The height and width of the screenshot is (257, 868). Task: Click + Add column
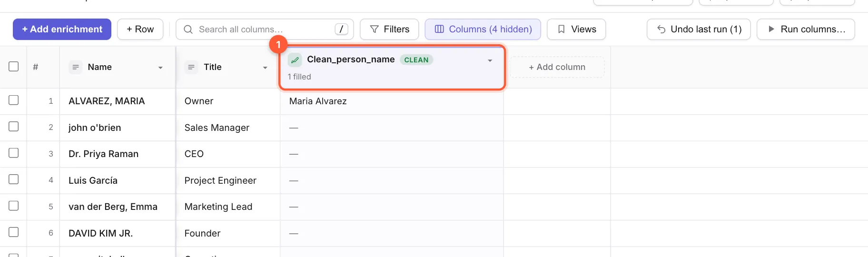[557, 67]
